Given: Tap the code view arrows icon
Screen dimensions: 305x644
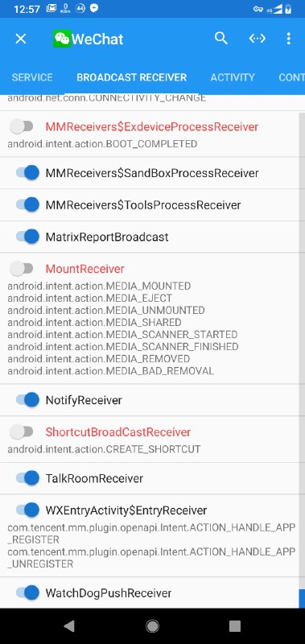Looking at the screenshot, I should 258,39.
